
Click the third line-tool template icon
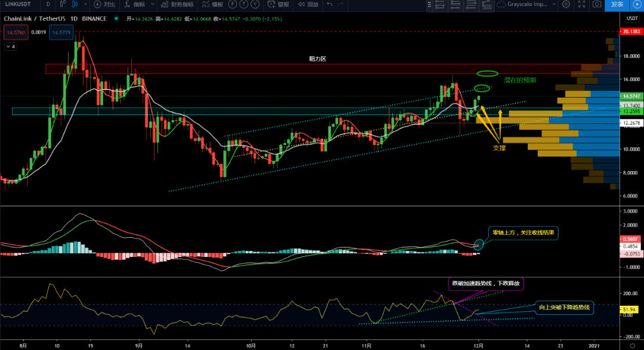coord(471,5)
